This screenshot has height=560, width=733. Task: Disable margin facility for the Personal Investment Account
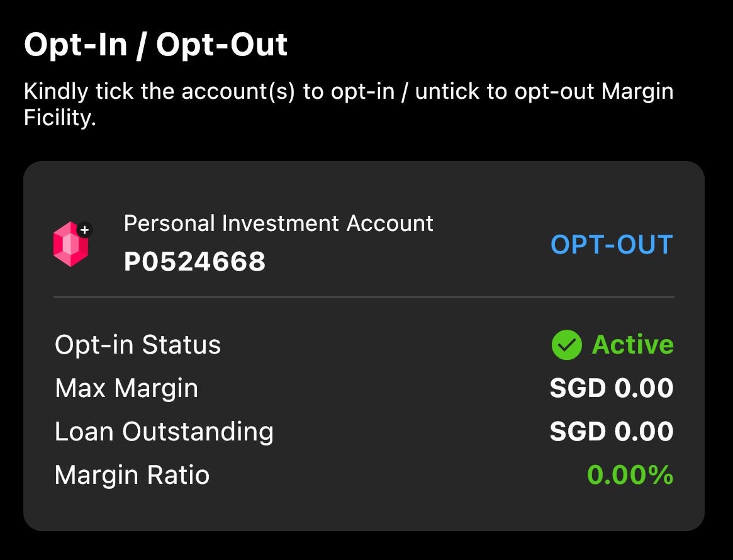613,245
